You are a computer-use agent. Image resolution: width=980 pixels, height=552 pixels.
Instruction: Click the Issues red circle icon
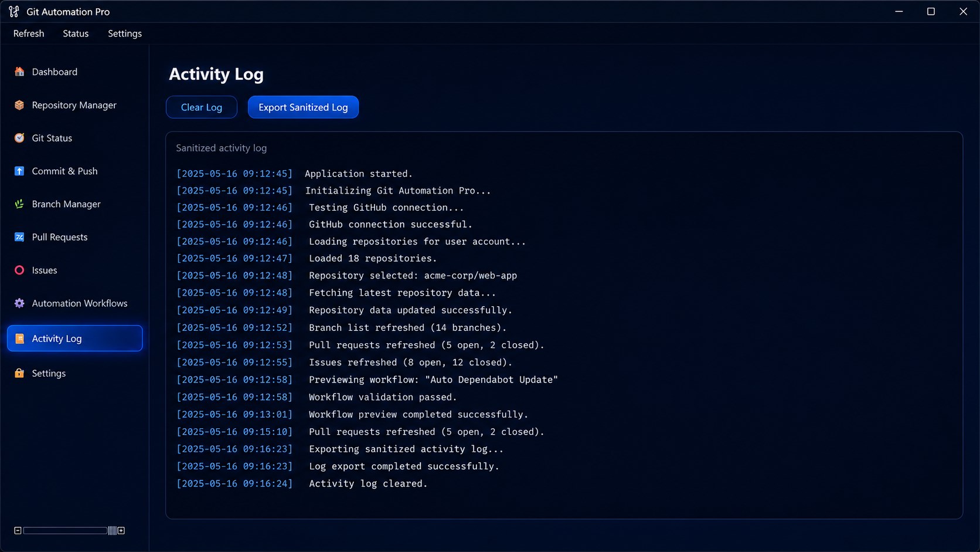pyautogui.click(x=19, y=270)
